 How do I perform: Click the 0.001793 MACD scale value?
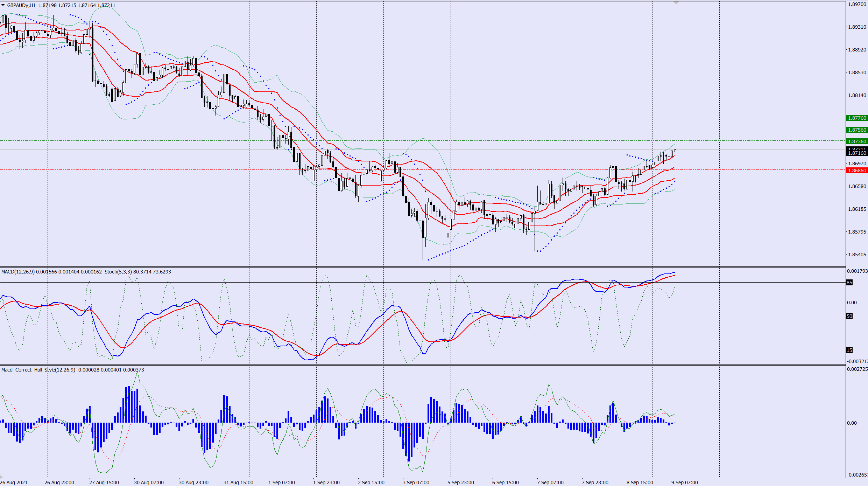(x=857, y=271)
